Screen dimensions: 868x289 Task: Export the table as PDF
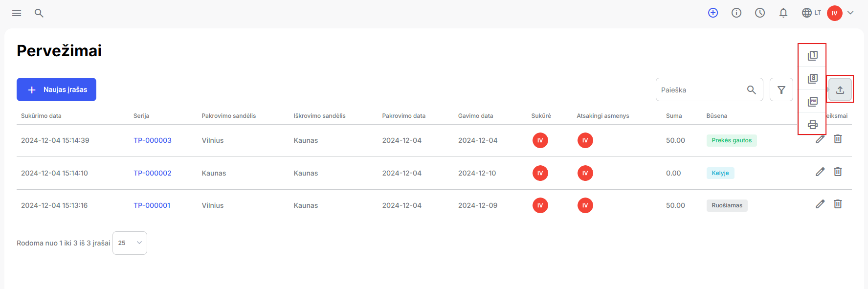813,101
